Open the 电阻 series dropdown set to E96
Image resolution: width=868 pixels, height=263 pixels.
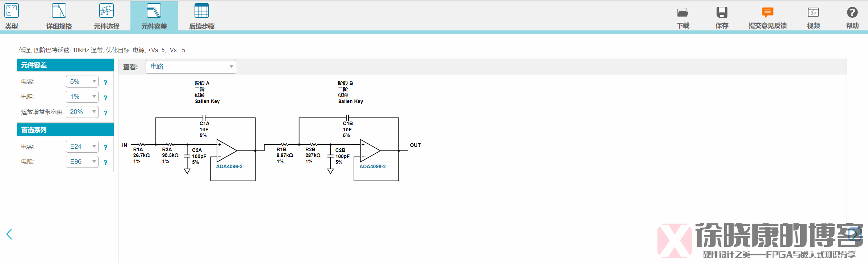[82, 162]
